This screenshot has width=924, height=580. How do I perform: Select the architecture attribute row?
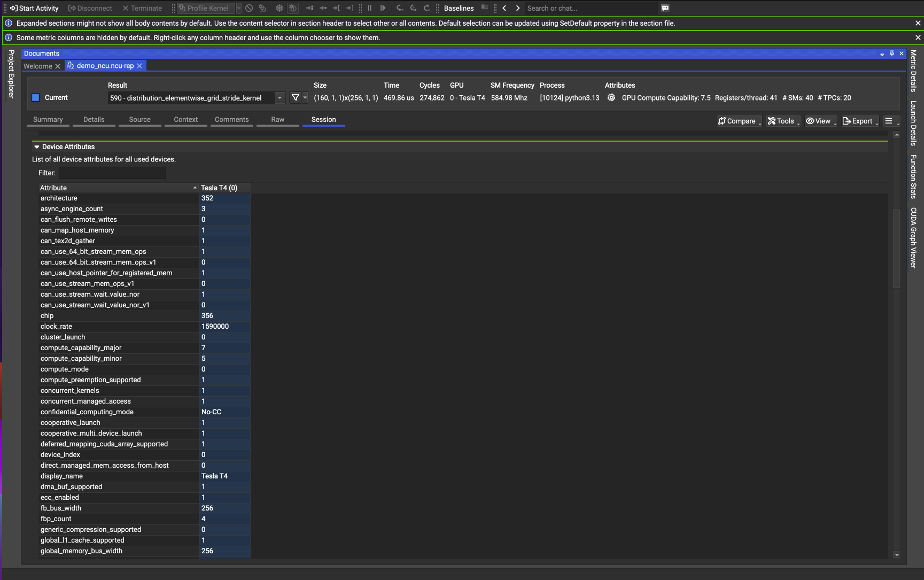pos(144,198)
